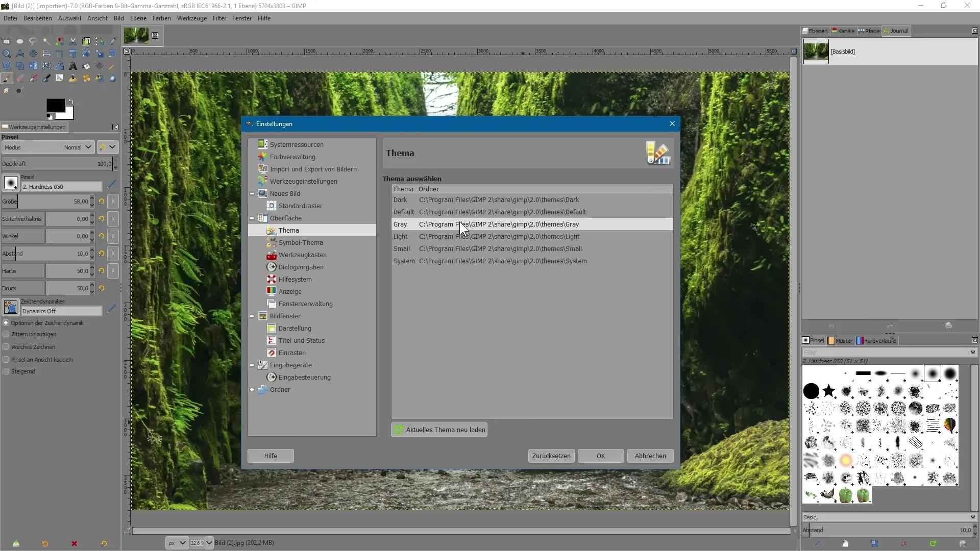Collapse the Bildfenster tree node
The height and width of the screenshot is (551, 980).
coord(252,316)
